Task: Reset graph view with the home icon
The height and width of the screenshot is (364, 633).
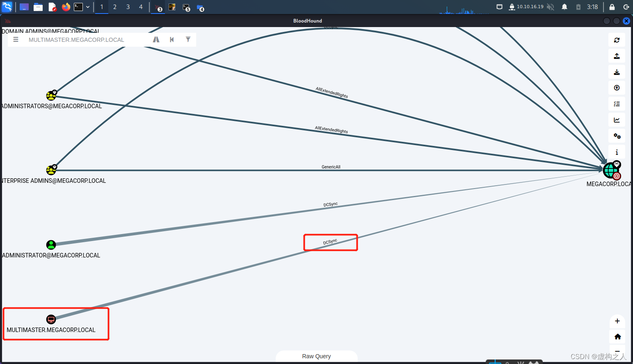Action: (x=617, y=337)
